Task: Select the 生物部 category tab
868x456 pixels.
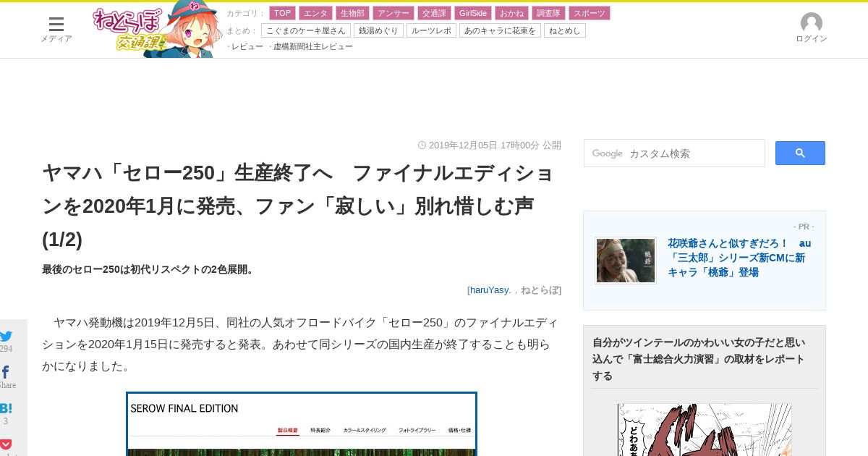Action: [352, 13]
